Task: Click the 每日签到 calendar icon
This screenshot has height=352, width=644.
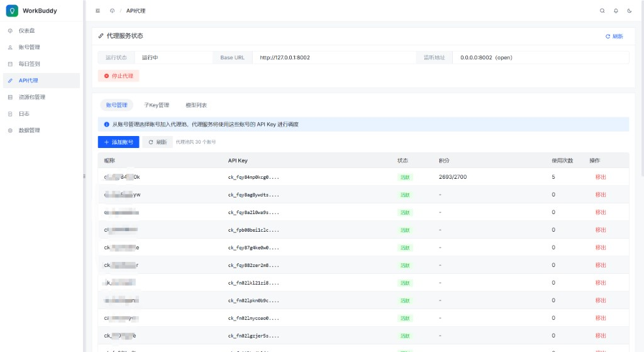Action: [10, 64]
